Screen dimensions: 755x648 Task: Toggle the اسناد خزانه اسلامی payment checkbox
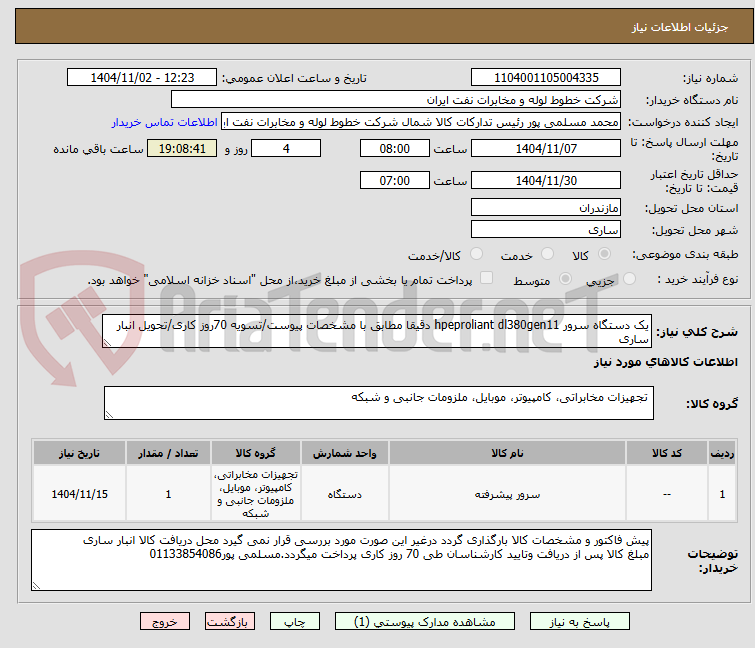tap(487, 278)
